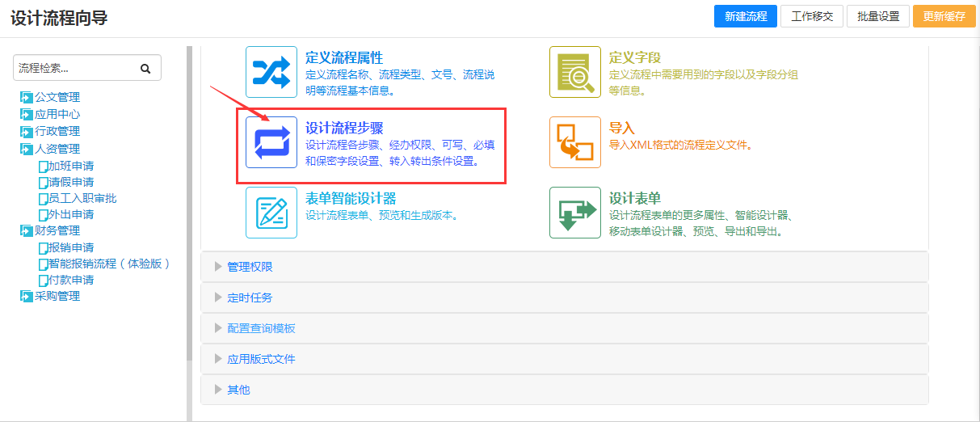Image resolution: width=980 pixels, height=422 pixels.
Task: Type in the 流程检索 search field
Action: pos(73,69)
